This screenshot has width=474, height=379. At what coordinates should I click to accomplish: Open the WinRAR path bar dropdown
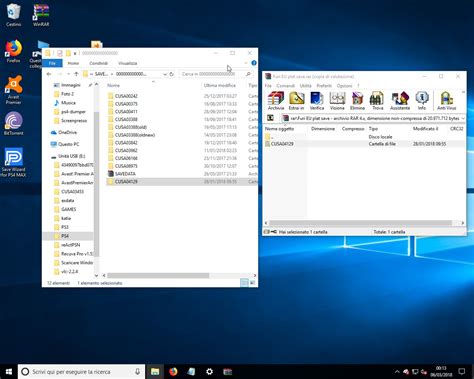tap(463, 118)
